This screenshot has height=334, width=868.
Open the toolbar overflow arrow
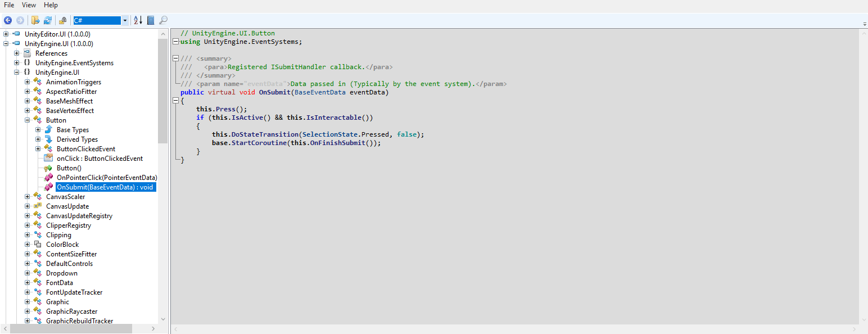pos(865,24)
